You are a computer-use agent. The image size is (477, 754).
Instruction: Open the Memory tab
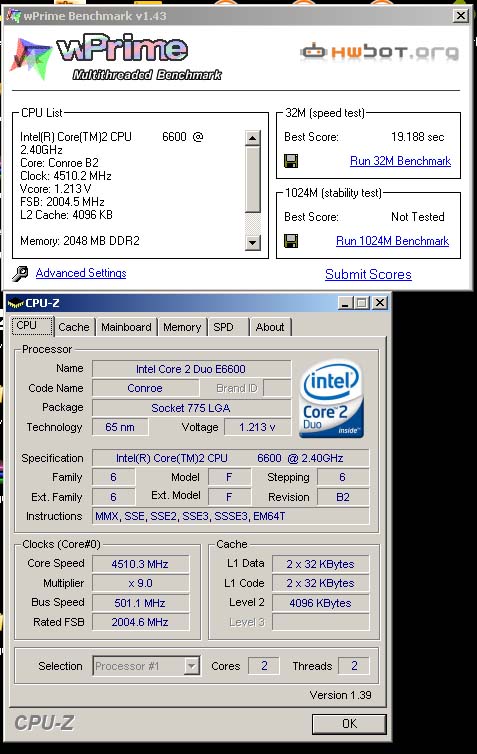click(182, 327)
